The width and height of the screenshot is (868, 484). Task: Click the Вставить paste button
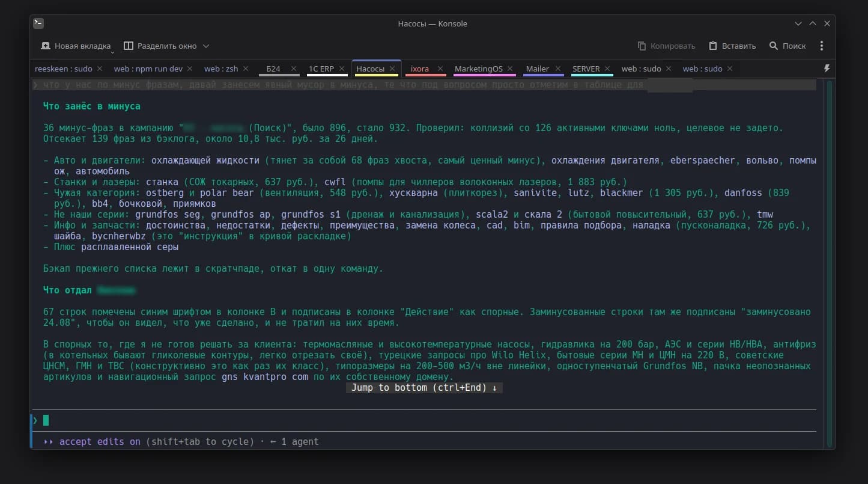[732, 46]
